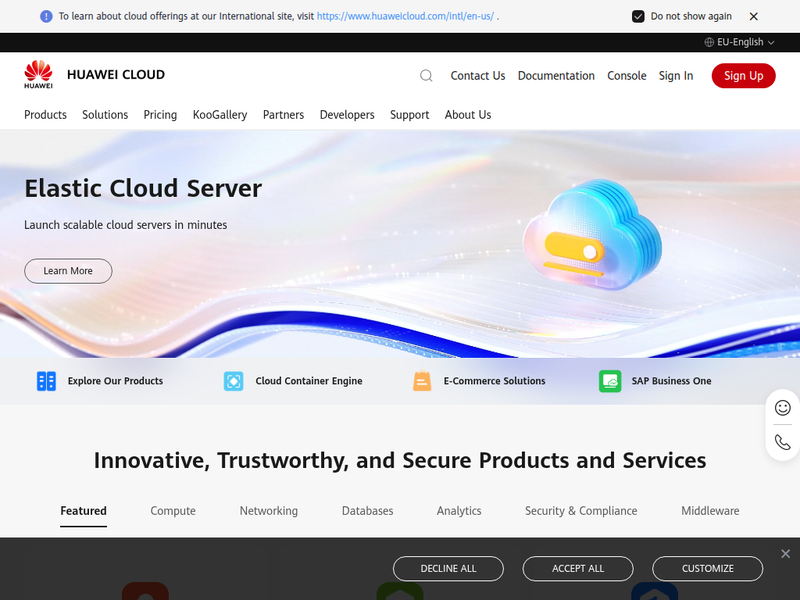The width and height of the screenshot is (800, 600).
Task: Click the Explore Our Products label
Action: click(x=115, y=381)
